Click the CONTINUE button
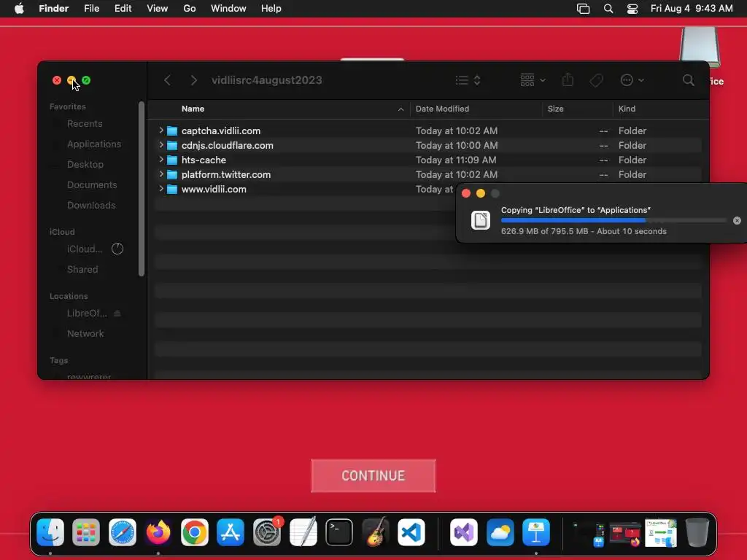747x560 pixels. coord(373,475)
